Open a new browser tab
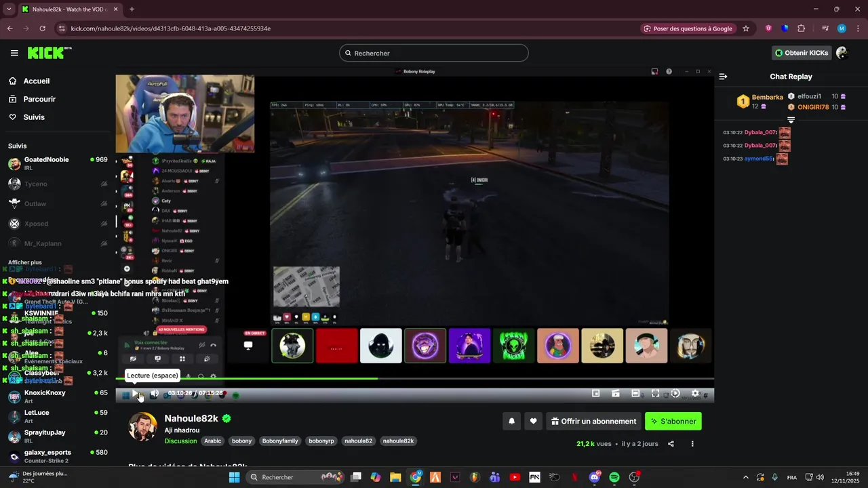Viewport: 868px width, 488px height. point(132,9)
